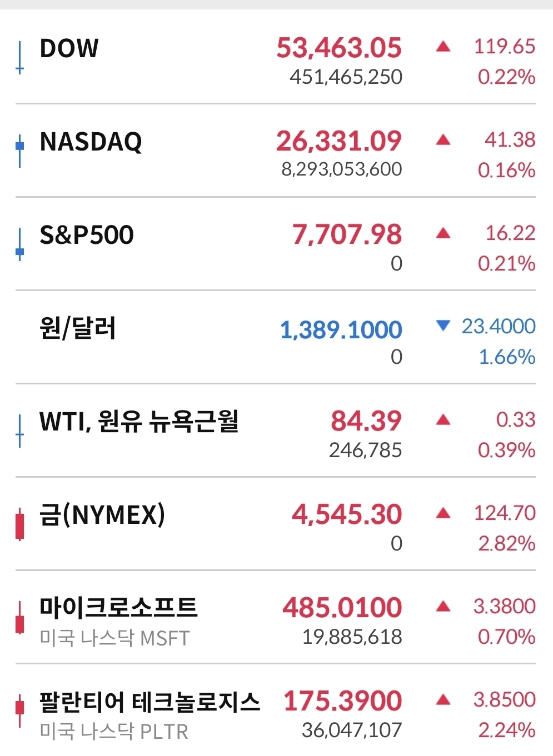This screenshot has height=756, width=553.
Task: Select the 금(NYMEX) price 4,545.30
Action: 347,514
